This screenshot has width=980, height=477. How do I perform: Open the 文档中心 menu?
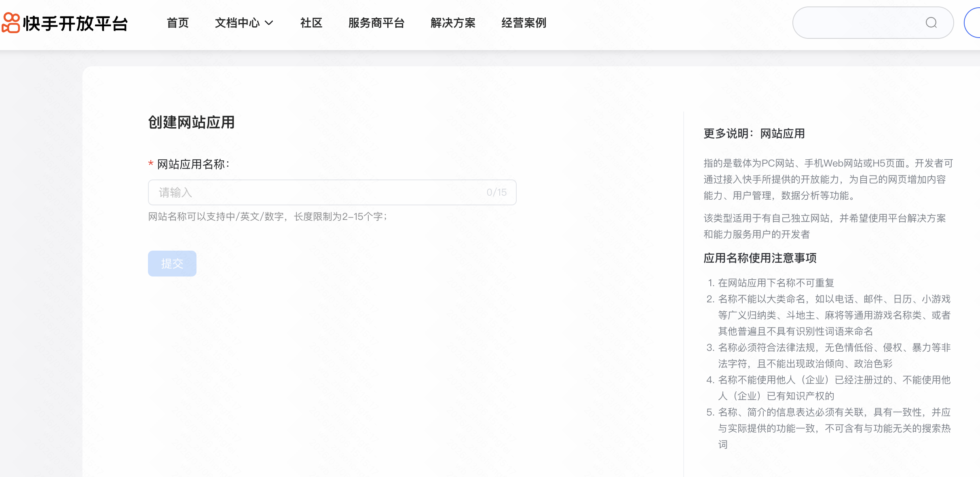click(x=237, y=23)
